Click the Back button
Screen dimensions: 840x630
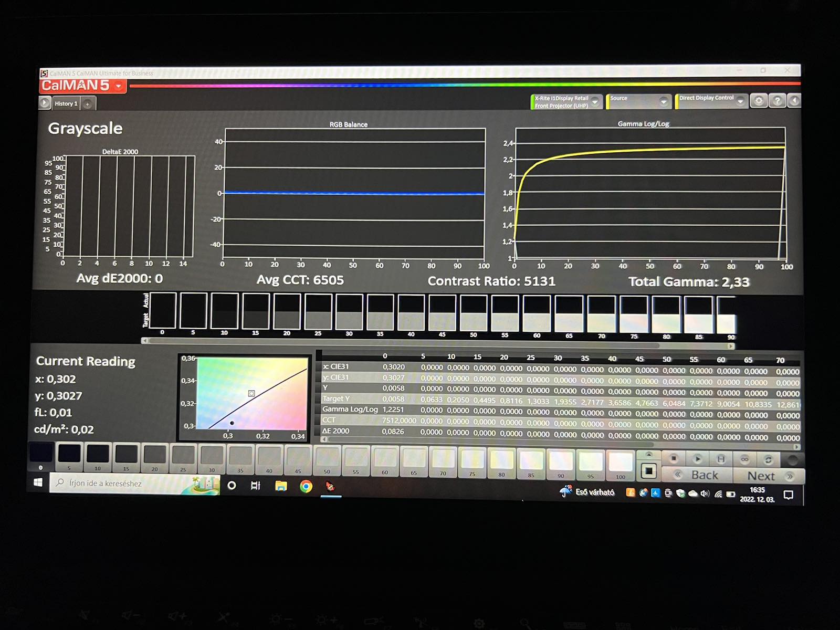[x=697, y=475]
